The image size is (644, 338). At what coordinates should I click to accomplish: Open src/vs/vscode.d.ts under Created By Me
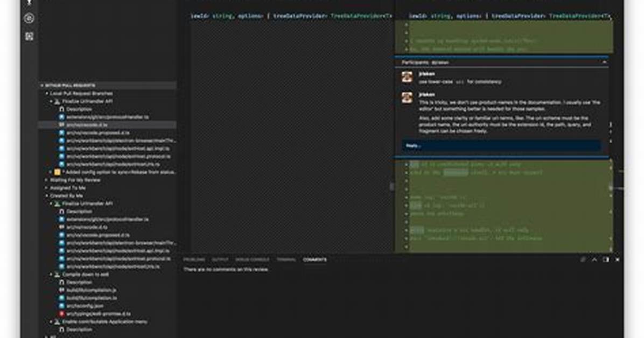87,227
